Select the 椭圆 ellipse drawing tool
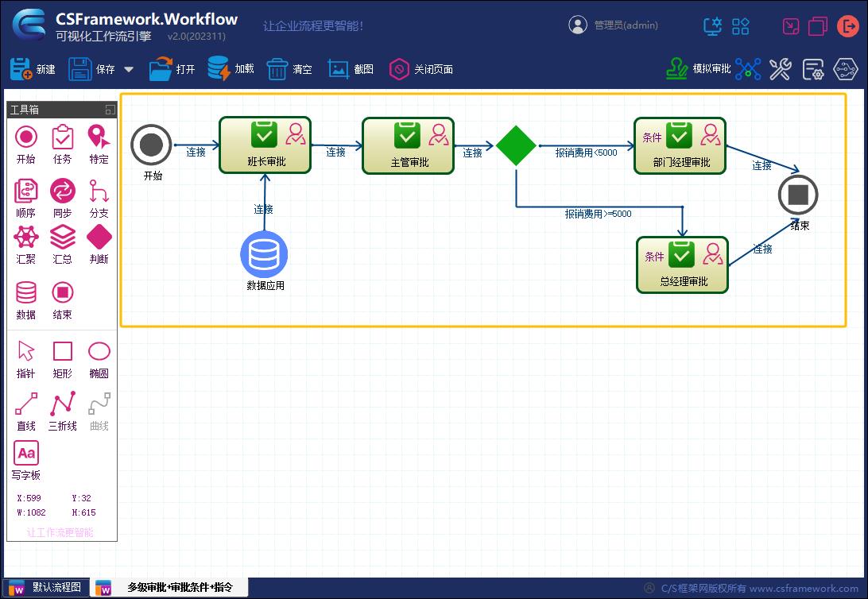This screenshot has width=868, height=599. click(99, 351)
